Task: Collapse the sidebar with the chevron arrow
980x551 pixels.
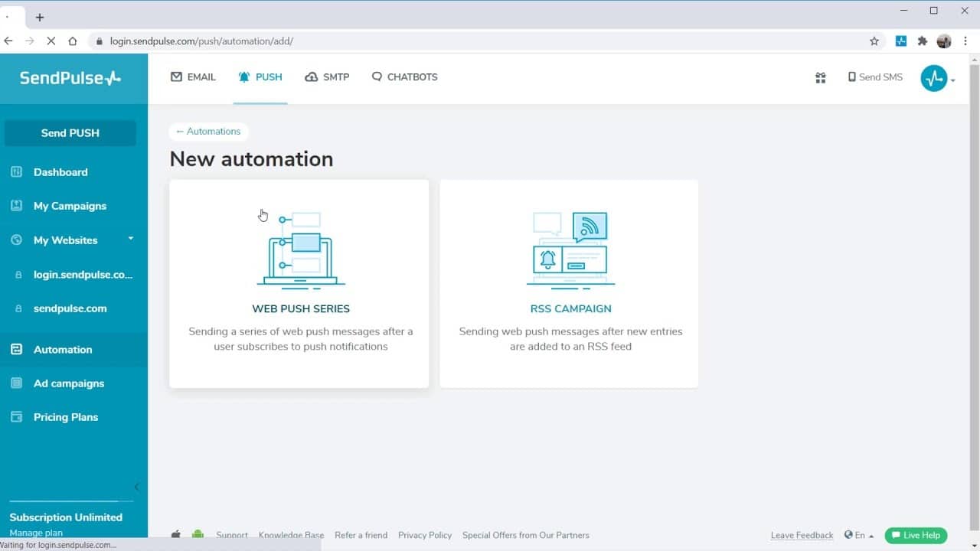Action: pyautogui.click(x=136, y=487)
